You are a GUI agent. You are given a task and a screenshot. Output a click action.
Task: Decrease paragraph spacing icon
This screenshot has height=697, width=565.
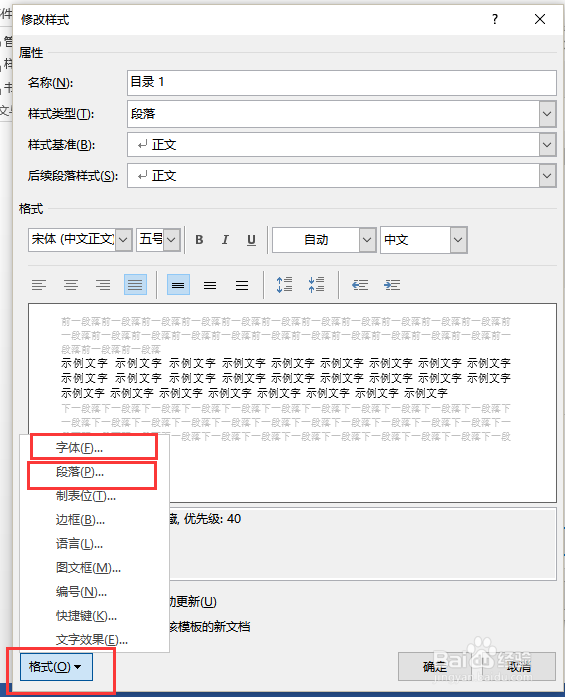317,284
